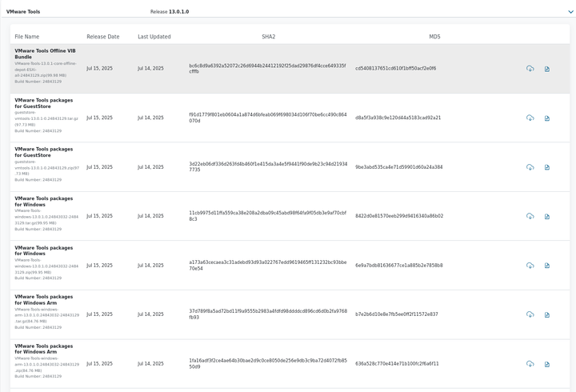Open document icon for Windows Arm zip row
The image size is (576, 392).
coord(547,364)
